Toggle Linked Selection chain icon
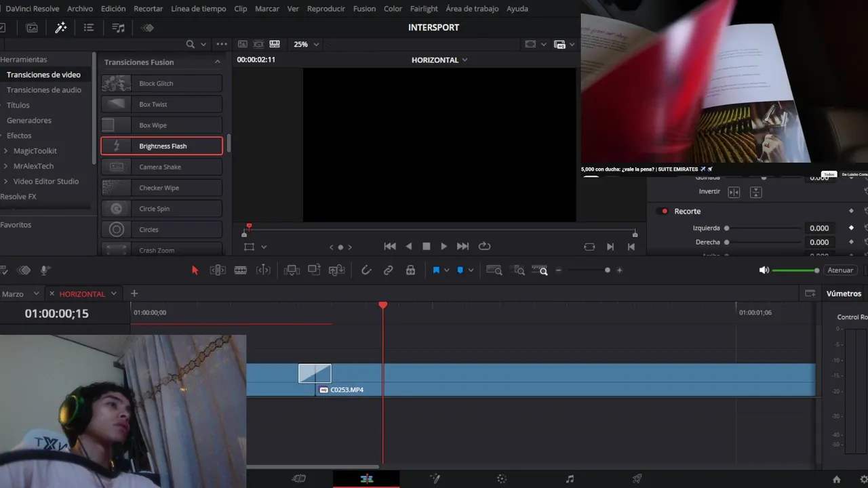The height and width of the screenshot is (488, 868). (x=389, y=270)
